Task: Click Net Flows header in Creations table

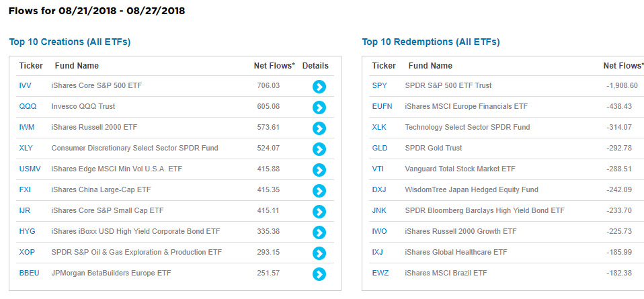Action: [x=274, y=66]
